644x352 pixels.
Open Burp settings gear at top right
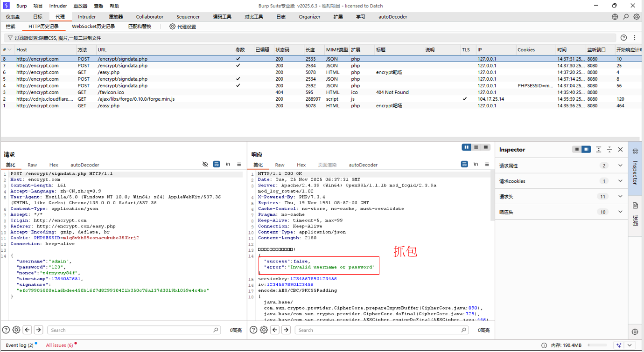coord(637,17)
